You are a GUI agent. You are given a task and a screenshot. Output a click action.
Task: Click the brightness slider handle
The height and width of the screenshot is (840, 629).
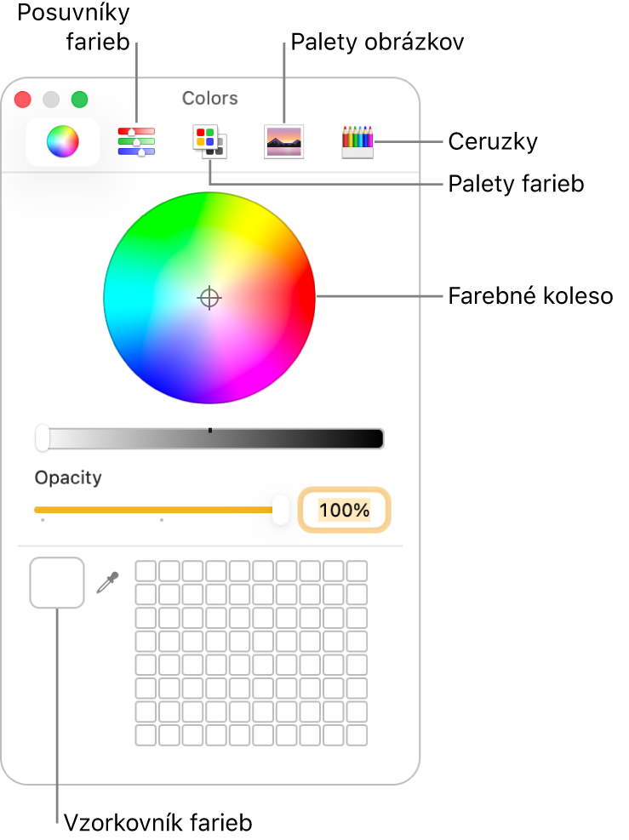(43, 438)
